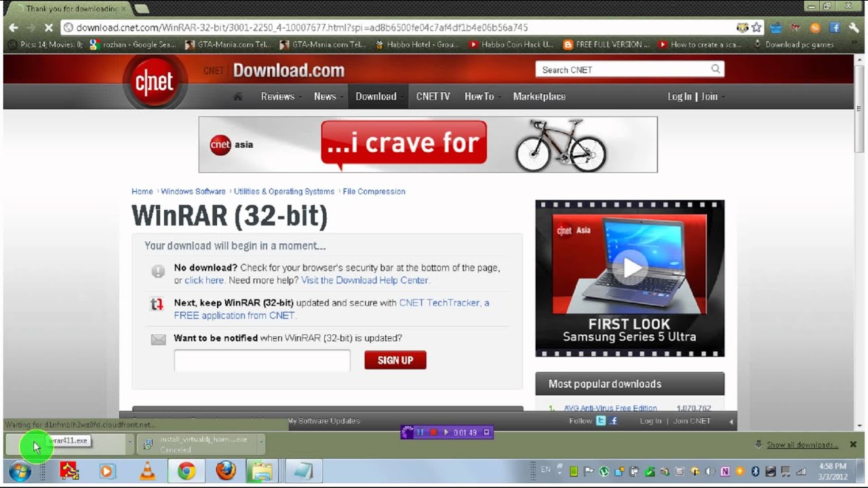868x488 pixels.
Task: Click the taskbar clock showing 4:58 PM
Action: [833, 471]
